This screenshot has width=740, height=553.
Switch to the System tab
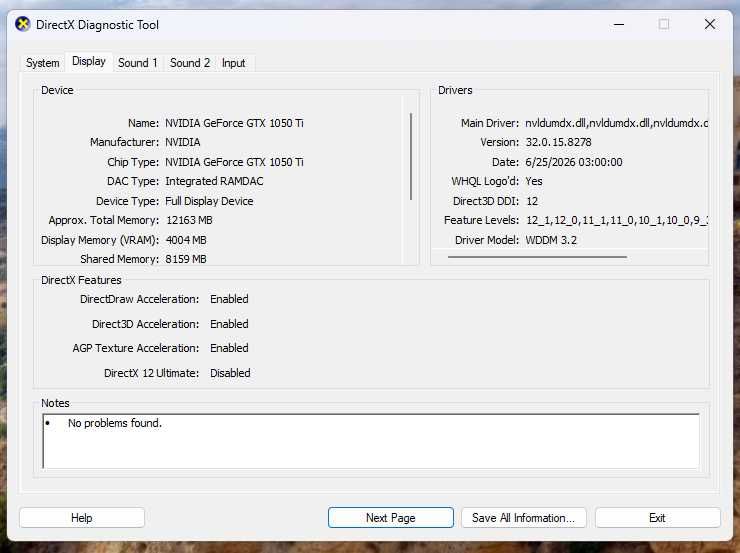[x=42, y=63]
